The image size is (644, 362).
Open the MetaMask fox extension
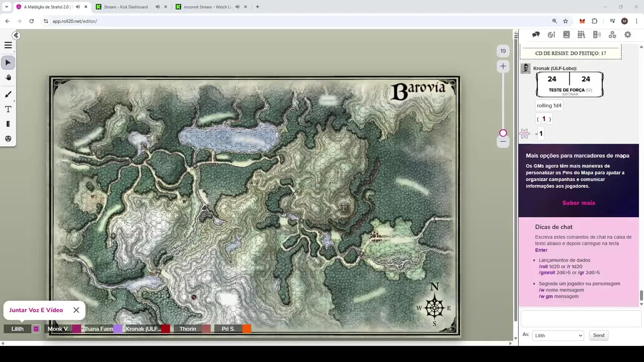point(582,21)
